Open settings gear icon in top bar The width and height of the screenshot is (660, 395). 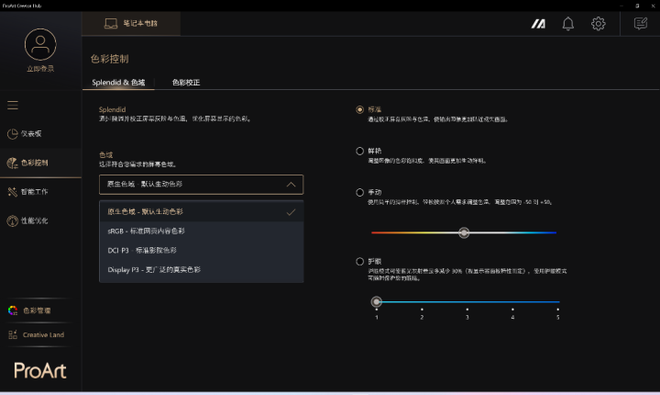click(x=598, y=24)
